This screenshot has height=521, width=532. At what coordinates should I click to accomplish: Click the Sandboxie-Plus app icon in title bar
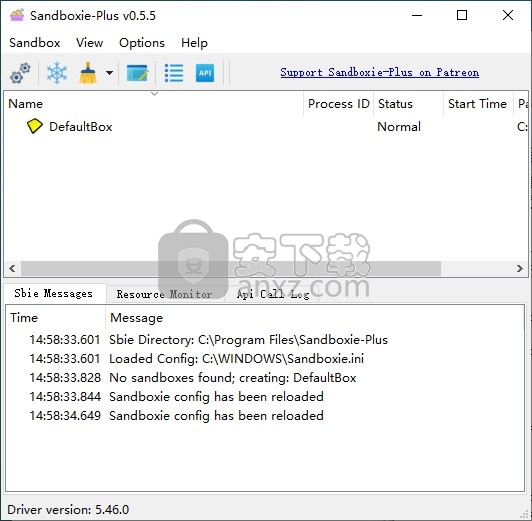point(17,15)
